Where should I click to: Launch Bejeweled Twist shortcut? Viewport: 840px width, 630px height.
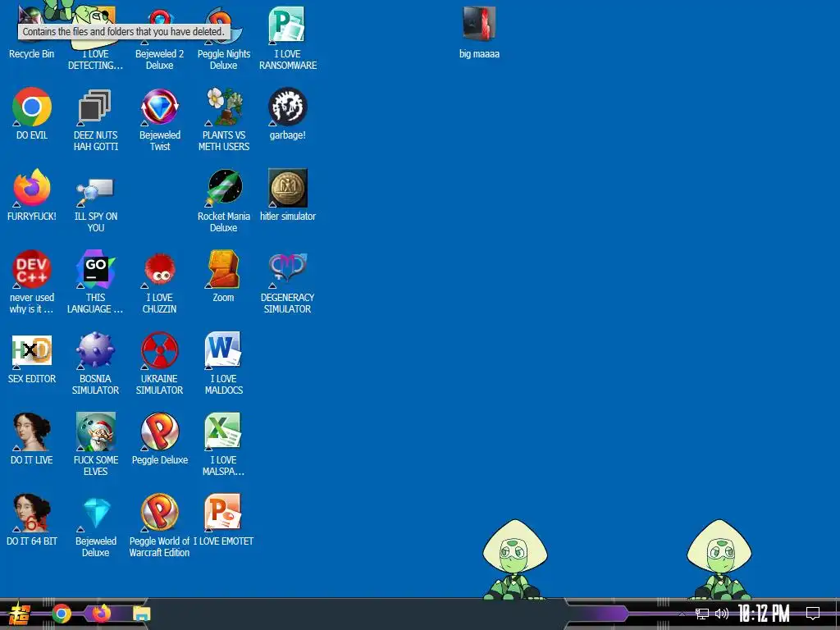[x=160, y=119]
